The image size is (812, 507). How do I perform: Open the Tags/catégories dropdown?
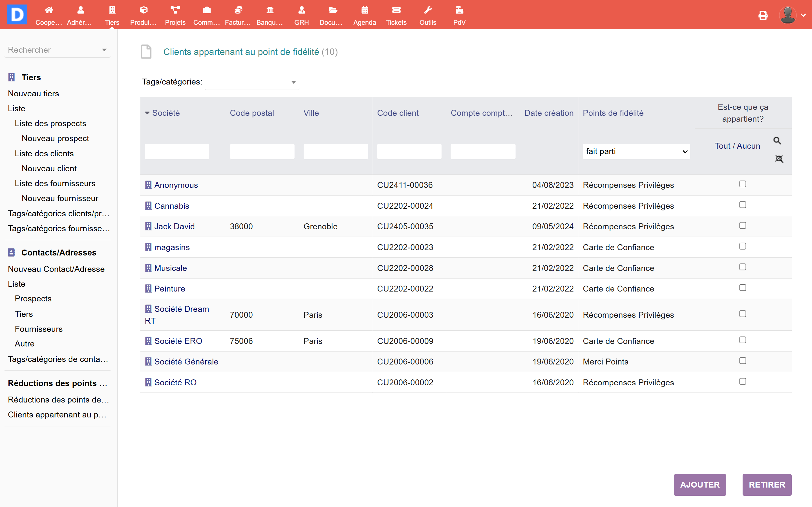pos(252,82)
